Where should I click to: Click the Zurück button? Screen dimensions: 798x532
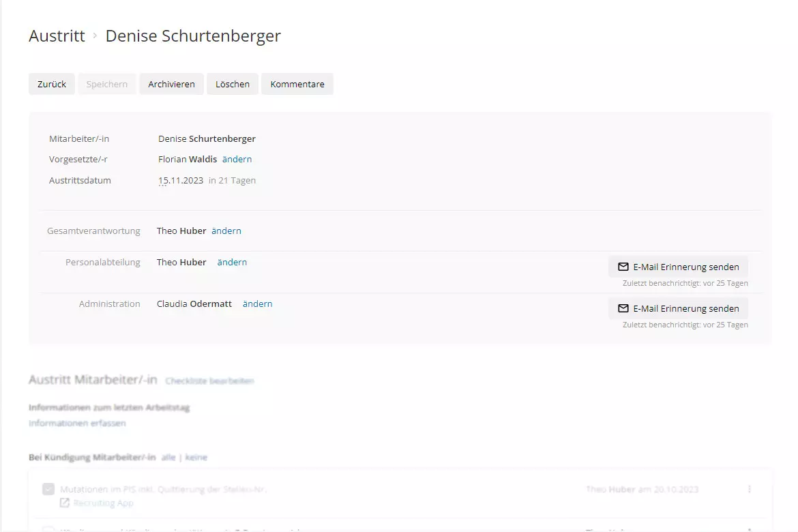coord(52,84)
